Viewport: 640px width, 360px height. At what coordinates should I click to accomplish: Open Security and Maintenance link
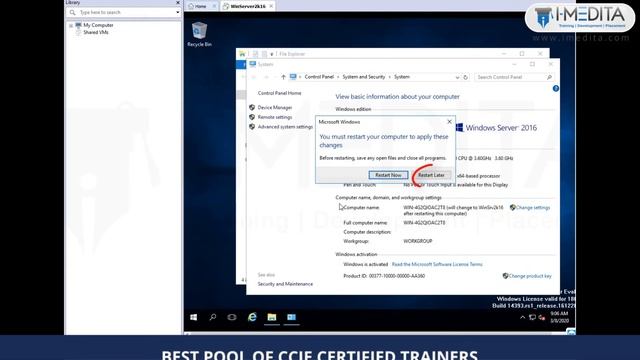pos(285,284)
